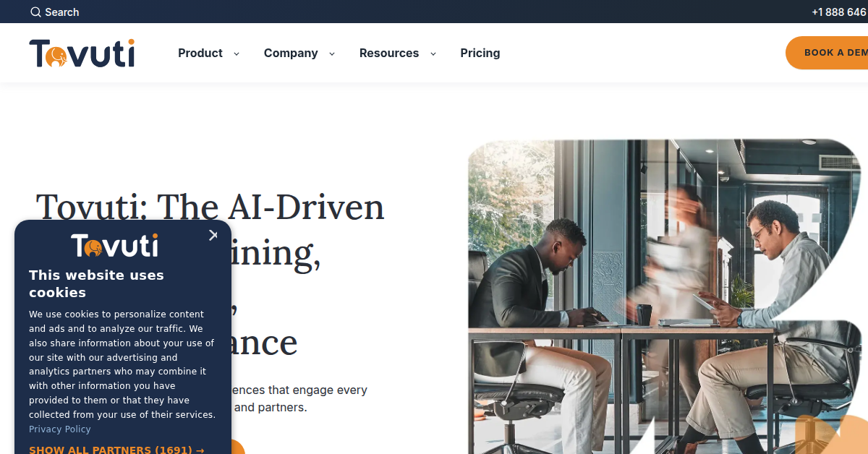Click the Tovuti logo in the header
The width and height of the screenshot is (868, 454).
[x=82, y=53]
